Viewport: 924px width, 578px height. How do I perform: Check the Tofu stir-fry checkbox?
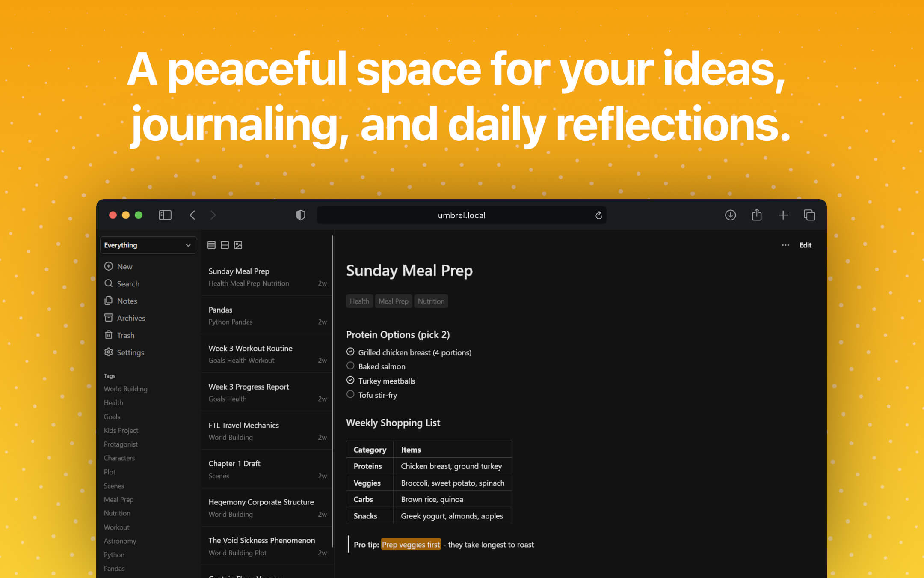coord(350,394)
